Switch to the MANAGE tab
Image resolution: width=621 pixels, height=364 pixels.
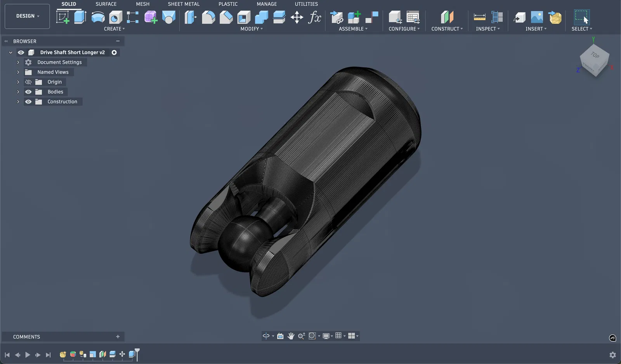(x=267, y=4)
